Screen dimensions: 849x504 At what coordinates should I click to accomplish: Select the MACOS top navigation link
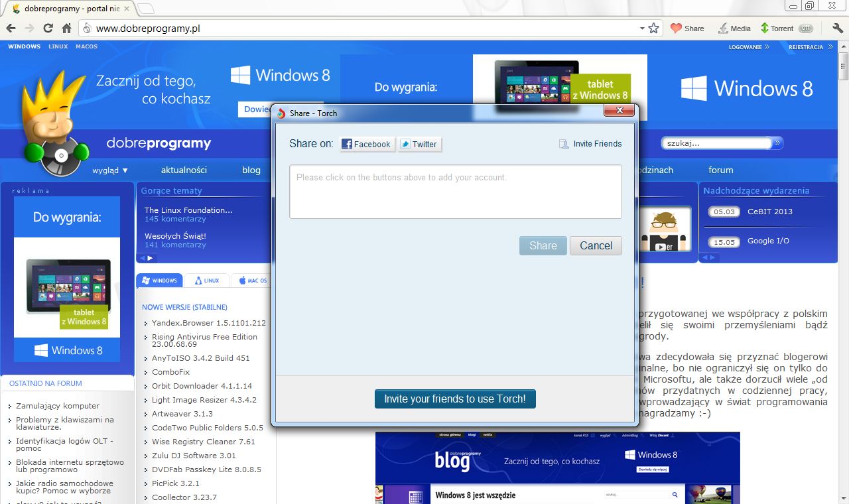click(86, 46)
